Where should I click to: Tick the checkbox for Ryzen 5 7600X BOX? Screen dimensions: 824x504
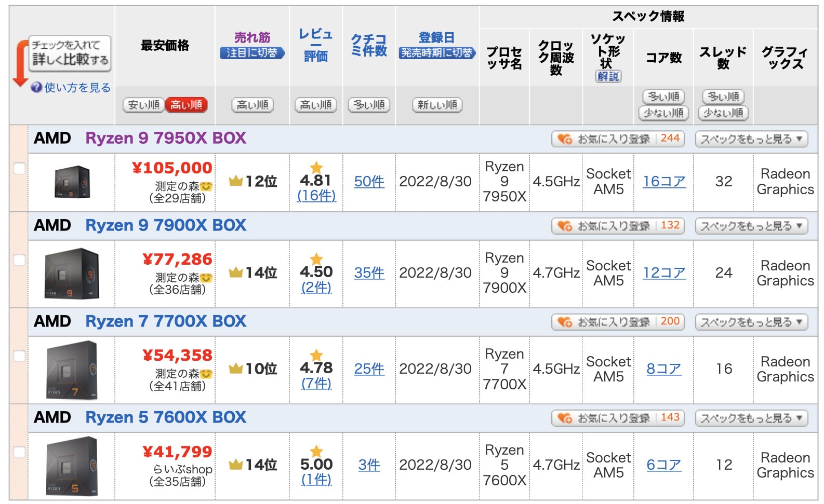pyautogui.click(x=19, y=452)
